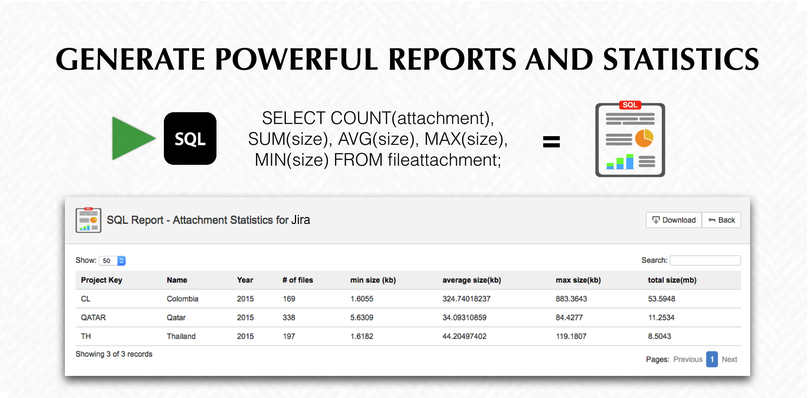The width and height of the screenshot is (809, 398).
Task: Select page 1 in pagination
Action: tap(712, 359)
